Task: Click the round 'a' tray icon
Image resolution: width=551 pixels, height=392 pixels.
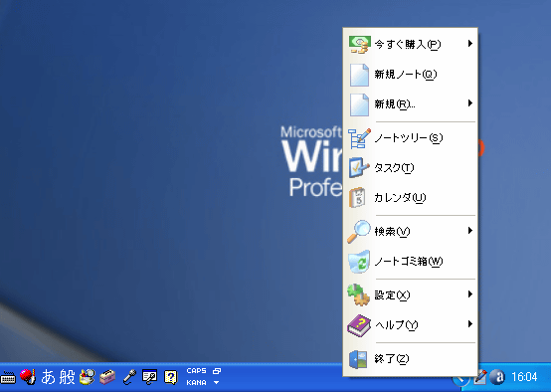Action: [x=497, y=377]
